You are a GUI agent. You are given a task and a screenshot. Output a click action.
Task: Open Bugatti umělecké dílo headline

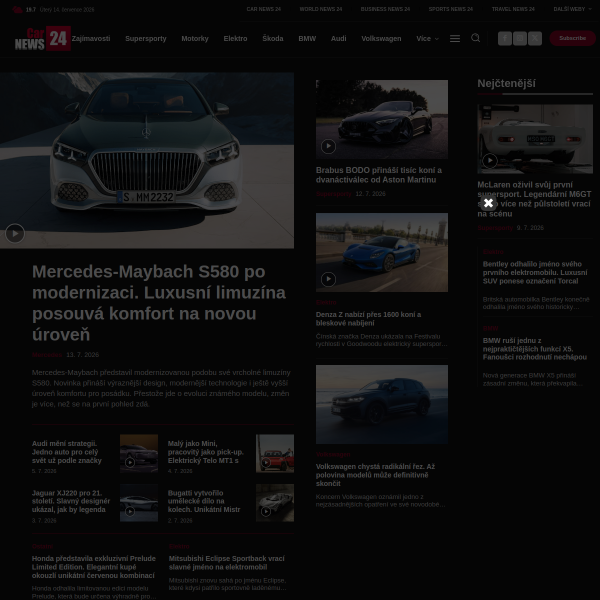coord(204,501)
